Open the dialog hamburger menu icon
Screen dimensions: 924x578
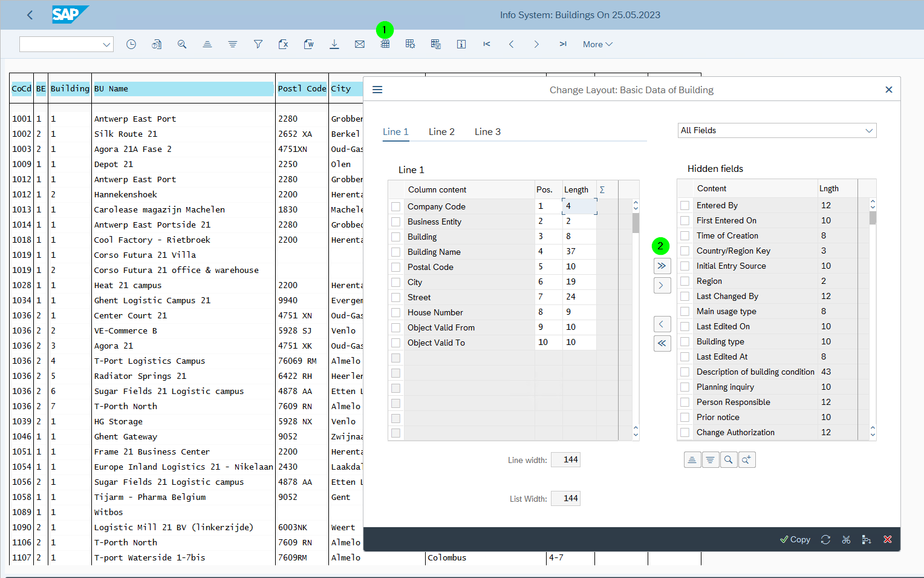click(377, 90)
